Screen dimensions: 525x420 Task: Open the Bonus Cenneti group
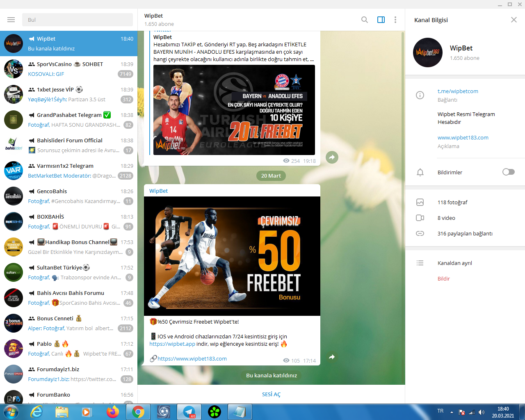click(68, 323)
